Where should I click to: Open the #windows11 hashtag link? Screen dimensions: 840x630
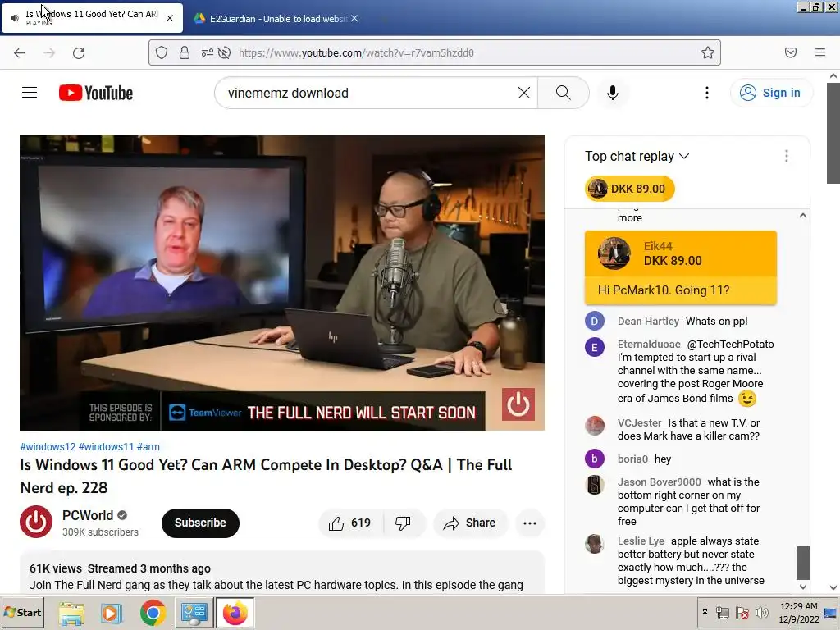click(x=106, y=447)
